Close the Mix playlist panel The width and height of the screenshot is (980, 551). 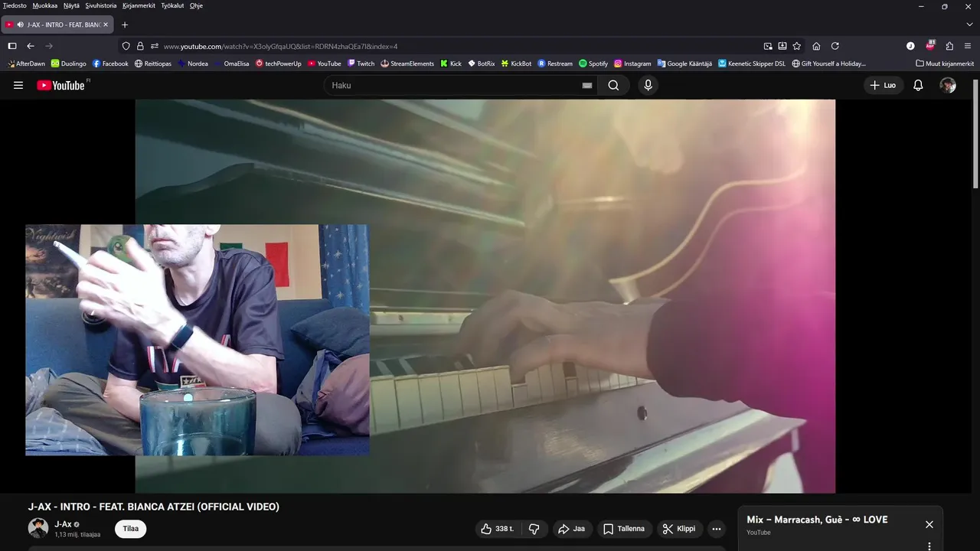(x=929, y=524)
